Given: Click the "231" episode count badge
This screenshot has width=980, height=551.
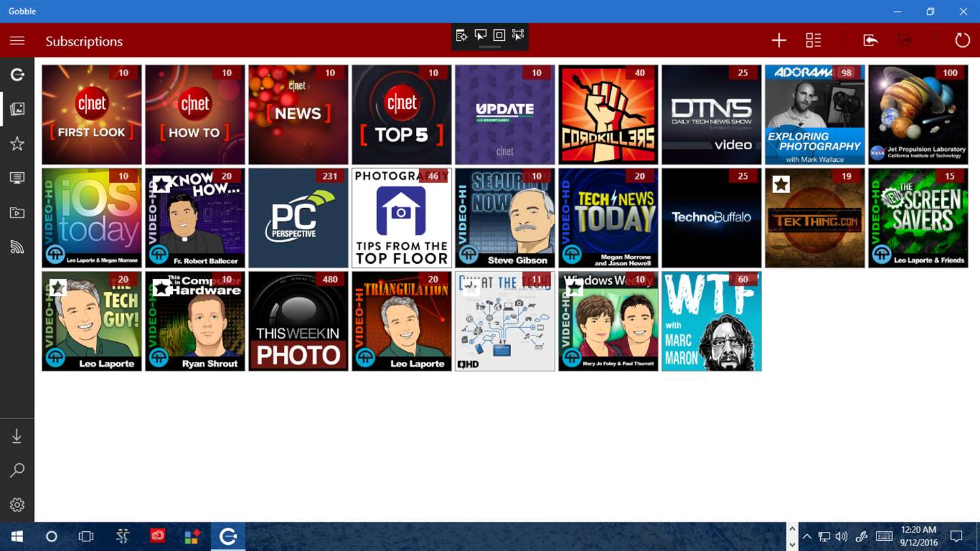Looking at the screenshot, I should click(x=330, y=176).
